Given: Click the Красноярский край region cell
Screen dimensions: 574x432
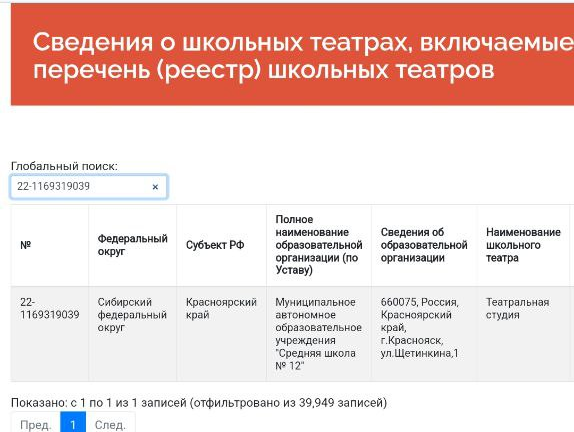Looking at the screenshot, I should coord(221,334).
